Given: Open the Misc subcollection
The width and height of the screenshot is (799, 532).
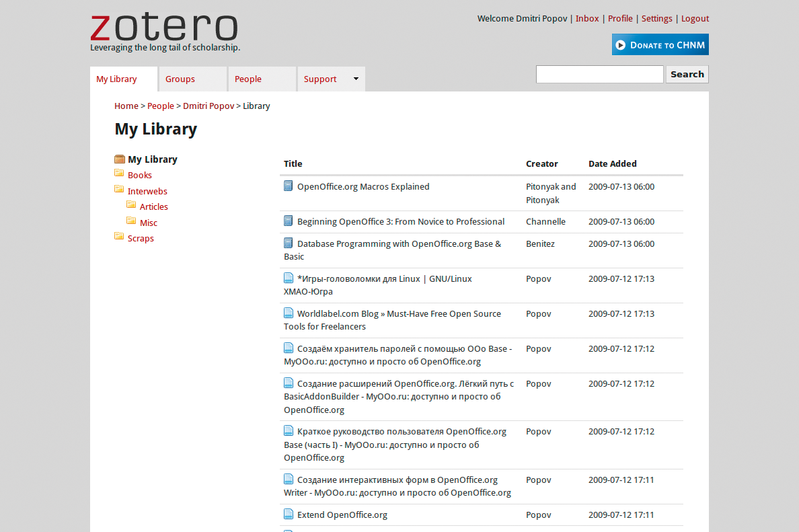Looking at the screenshot, I should [148, 223].
